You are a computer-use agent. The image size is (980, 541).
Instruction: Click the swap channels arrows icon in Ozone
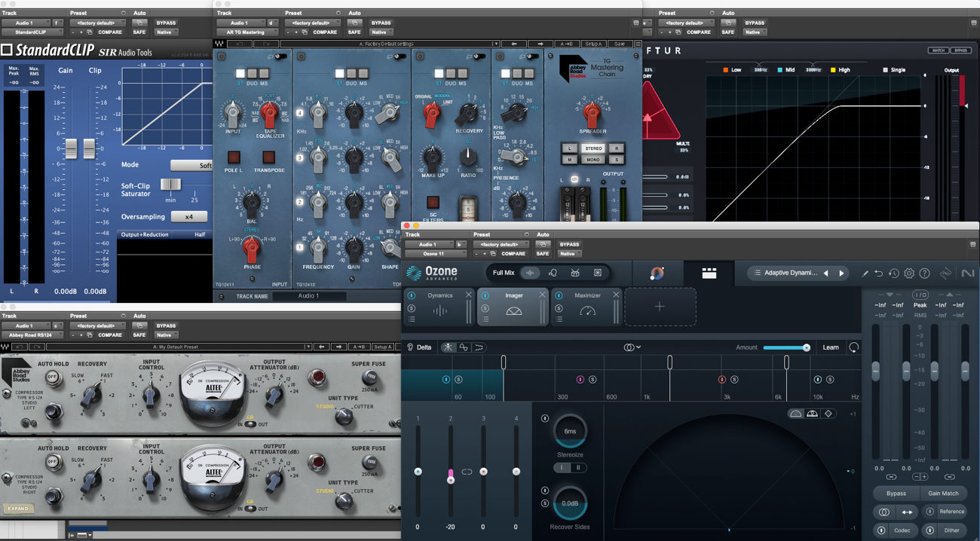tap(907, 512)
